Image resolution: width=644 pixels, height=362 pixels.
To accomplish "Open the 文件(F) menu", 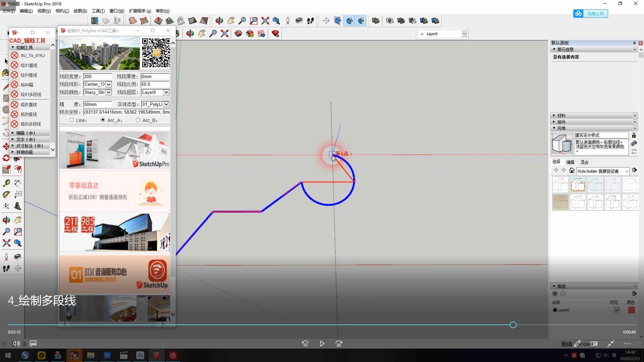I will click(9, 11).
